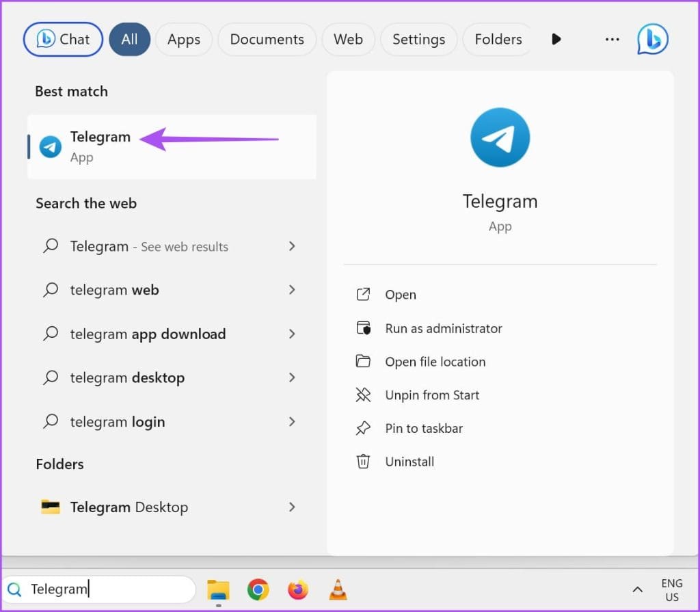Click the Telegram Desktop folder icon
Viewport: 700px width, 612px height.
click(x=51, y=507)
